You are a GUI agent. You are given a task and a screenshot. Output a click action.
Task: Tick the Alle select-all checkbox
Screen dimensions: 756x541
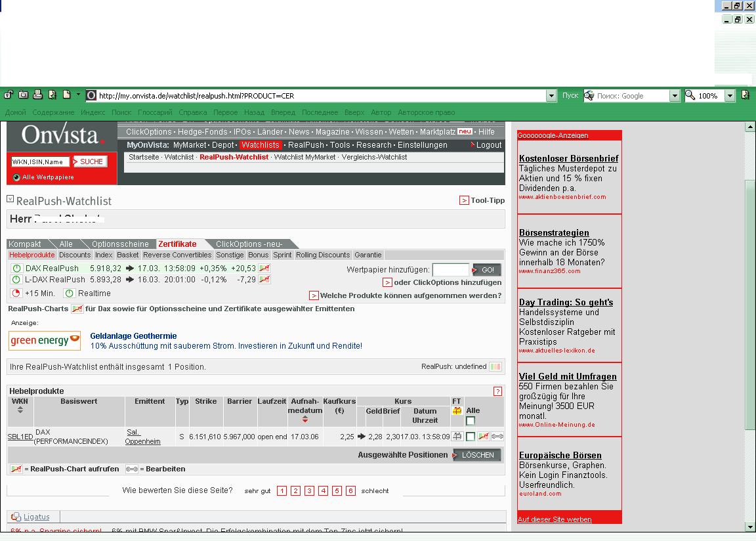[471, 421]
